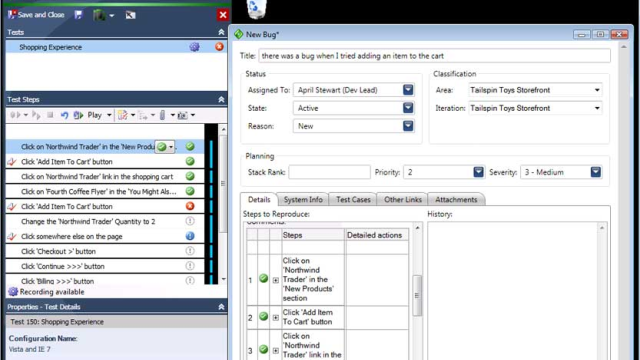Click the Detailed actions column header

[x=376, y=235]
